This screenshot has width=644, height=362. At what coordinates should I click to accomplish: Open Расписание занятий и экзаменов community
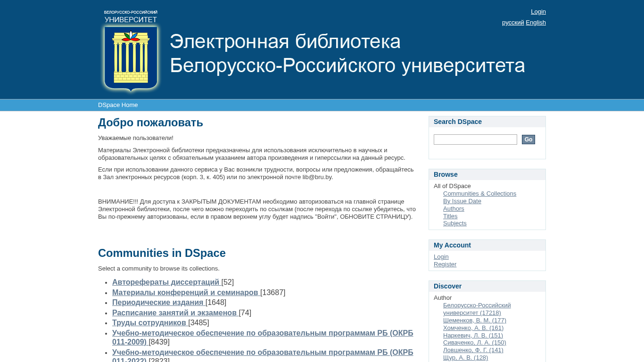point(175,313)
